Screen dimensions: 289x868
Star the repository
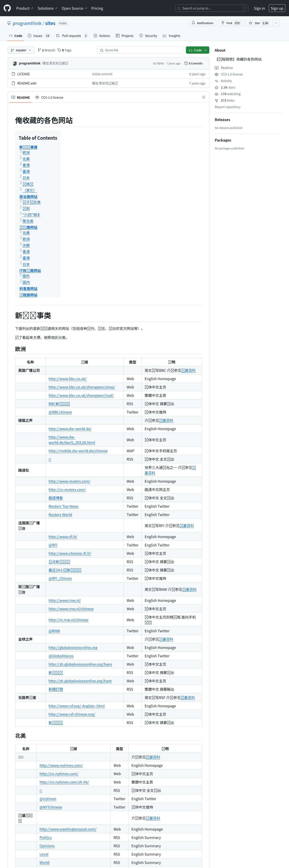click(x=259, y=23)
